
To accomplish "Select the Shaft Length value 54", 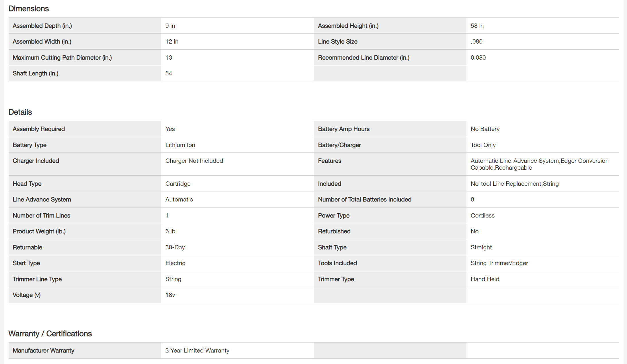I will pyautogui.click(x=169, y=73).
